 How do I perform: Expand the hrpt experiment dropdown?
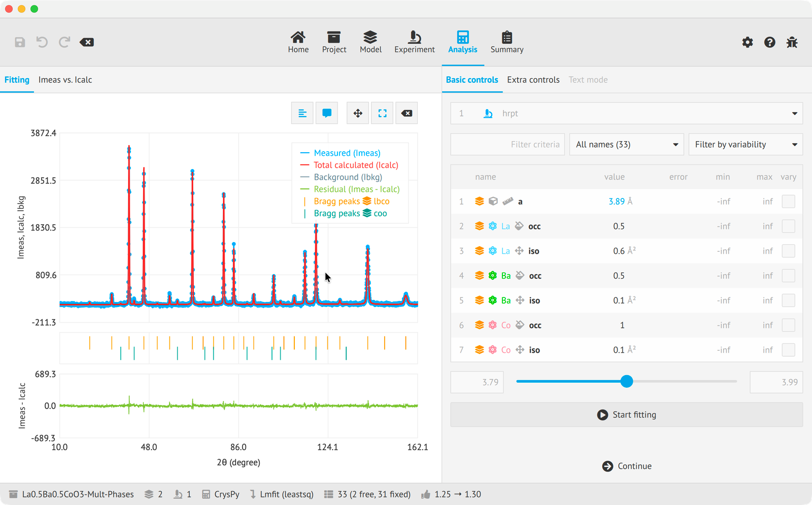coord(627,114)
